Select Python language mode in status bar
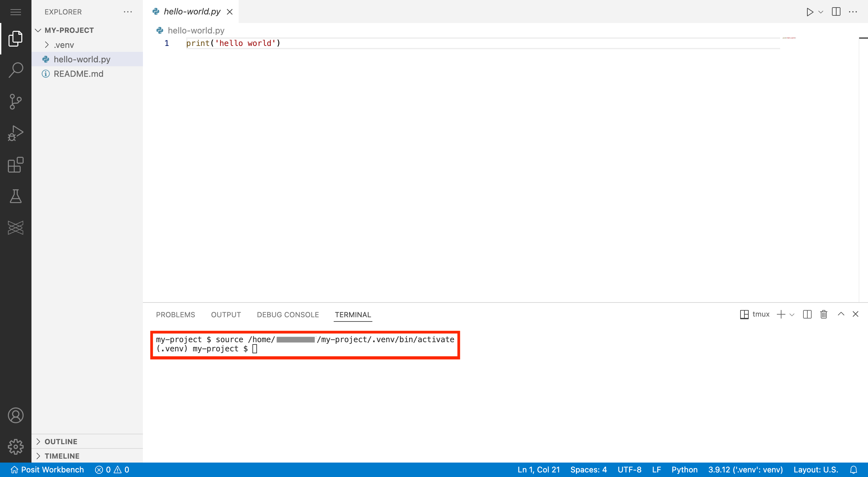Image resolution: width=868 pixels, height=477 pixels. [684, 470]
